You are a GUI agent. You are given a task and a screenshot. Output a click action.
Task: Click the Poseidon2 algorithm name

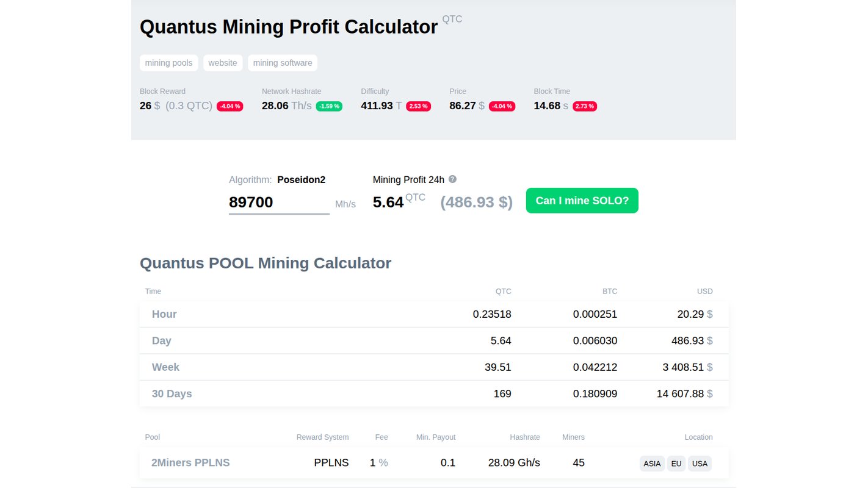301,180
